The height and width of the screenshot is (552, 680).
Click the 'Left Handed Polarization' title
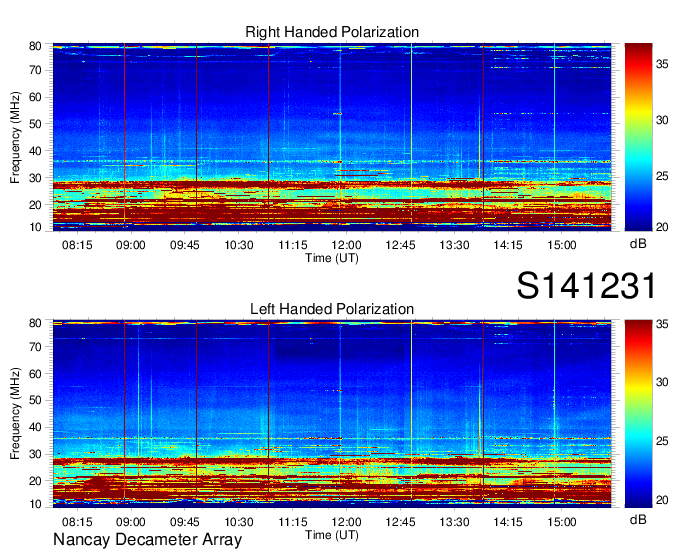point(332,309)
